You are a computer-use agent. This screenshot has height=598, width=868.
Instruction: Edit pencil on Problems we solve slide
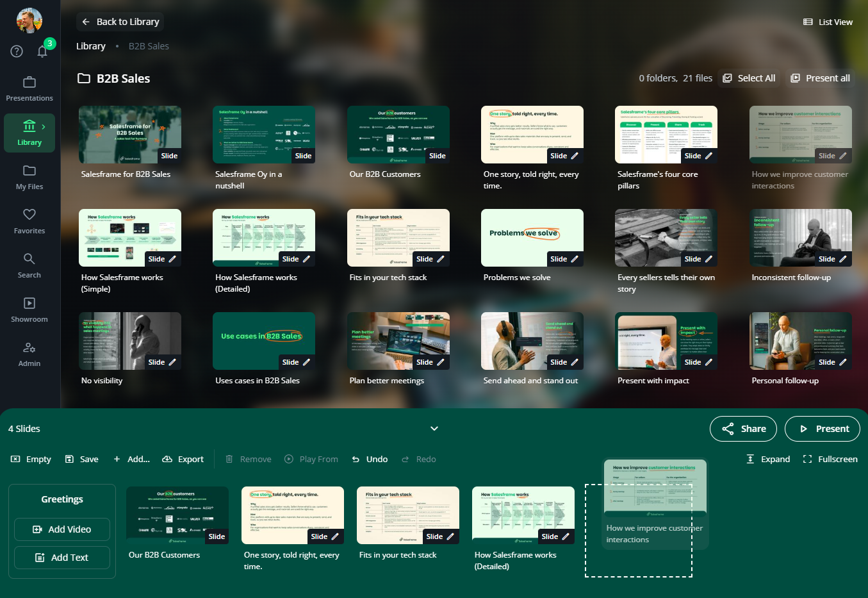[x=575, y=259]
